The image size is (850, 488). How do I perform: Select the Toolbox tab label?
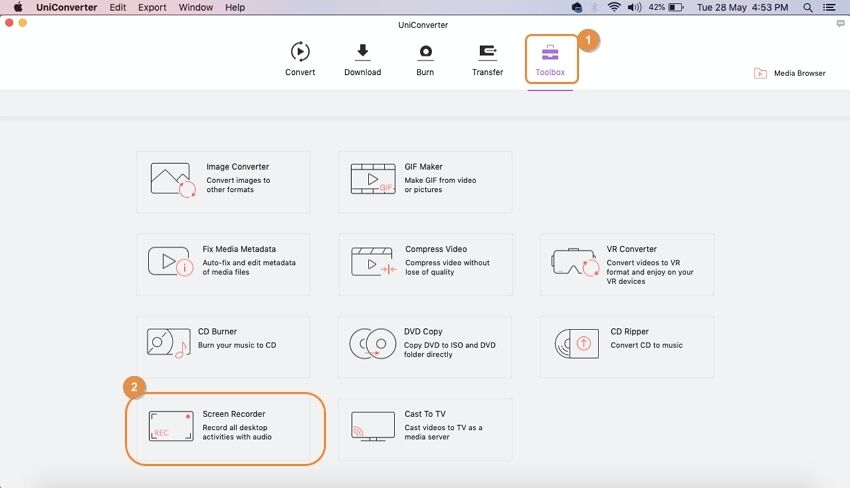[550, 72]
